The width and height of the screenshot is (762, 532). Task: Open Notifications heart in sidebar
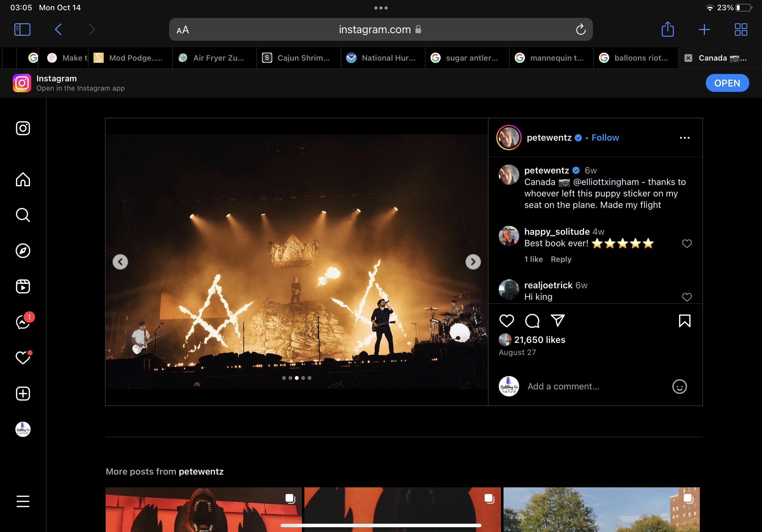point(23,358)
